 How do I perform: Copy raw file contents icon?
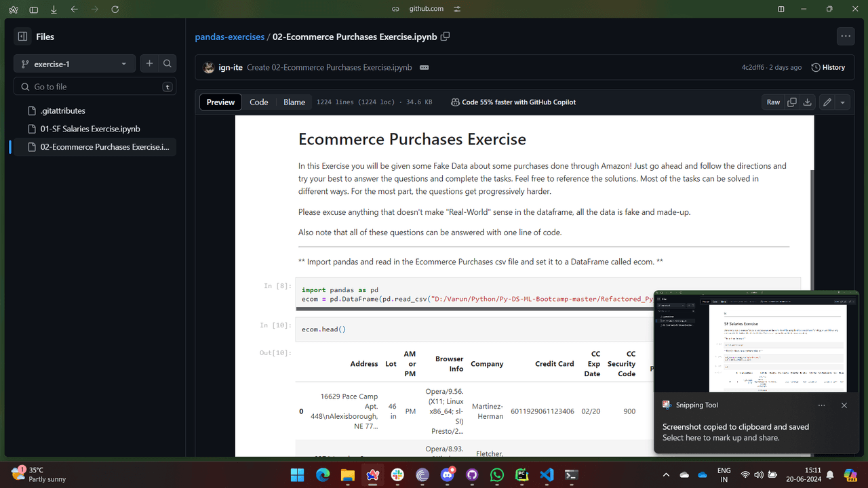coord(791,102)
